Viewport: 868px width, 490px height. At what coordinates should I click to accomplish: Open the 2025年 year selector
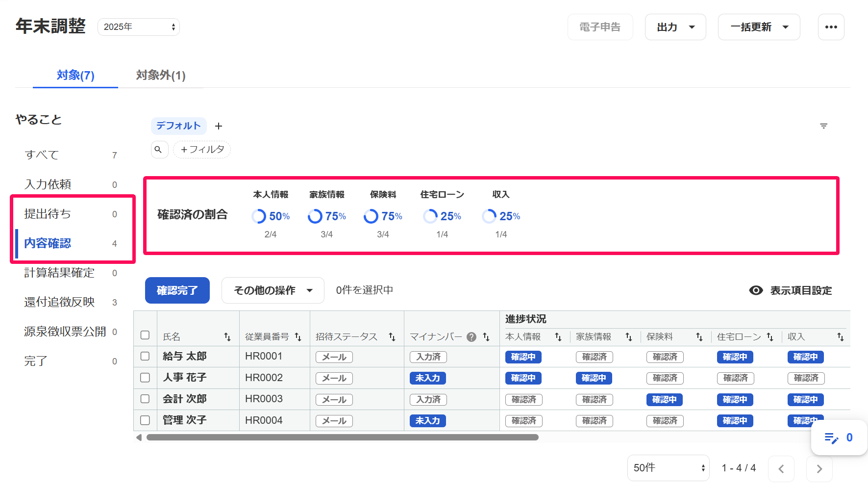[139, 27]
